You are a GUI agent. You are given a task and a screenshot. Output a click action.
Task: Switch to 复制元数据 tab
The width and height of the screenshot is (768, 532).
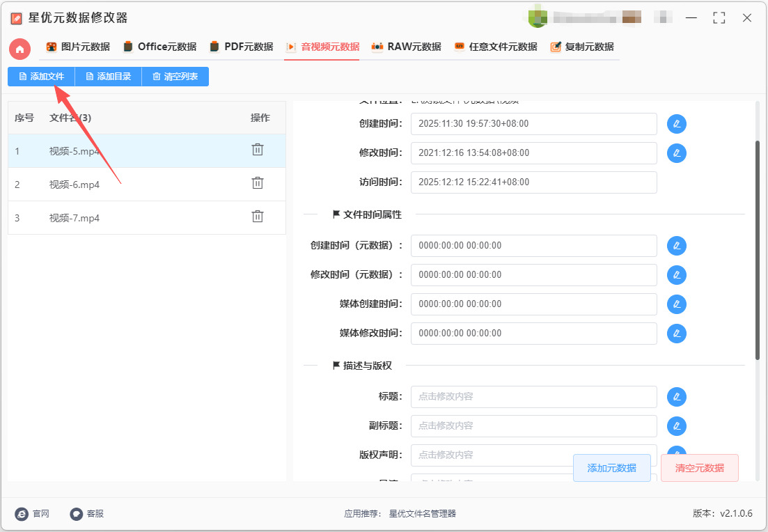click(582, 47)
